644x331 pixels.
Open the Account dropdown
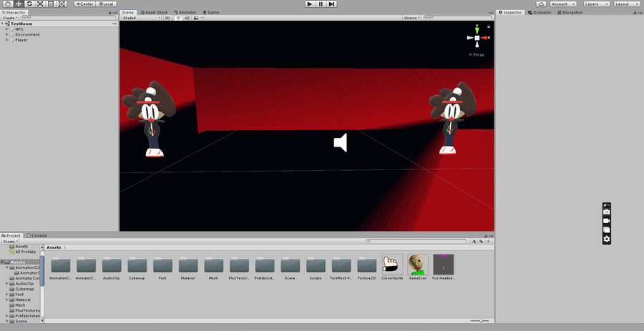pos(562,4)
